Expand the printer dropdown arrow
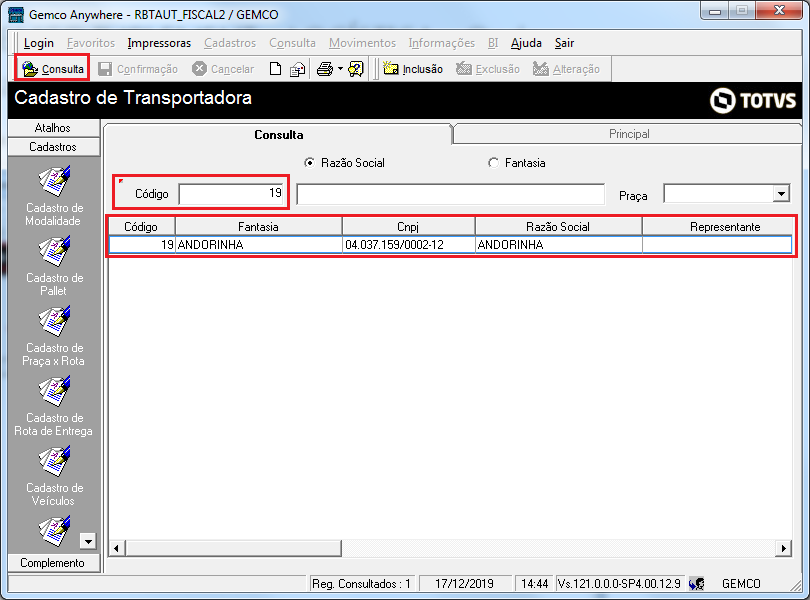Screen dimensions: 810x600 pos(340,69)
